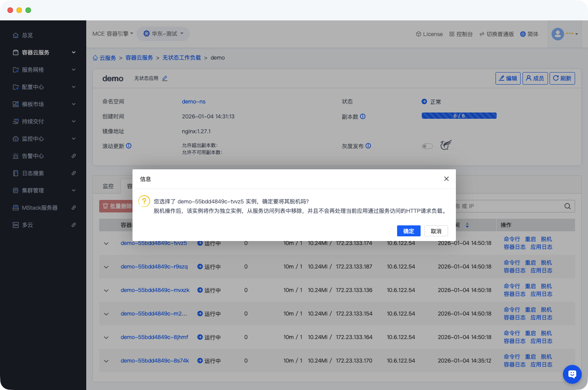Click the pencil icon beside 无状态应用
This screenshot has height=390, width=588.
click(165, 78)
